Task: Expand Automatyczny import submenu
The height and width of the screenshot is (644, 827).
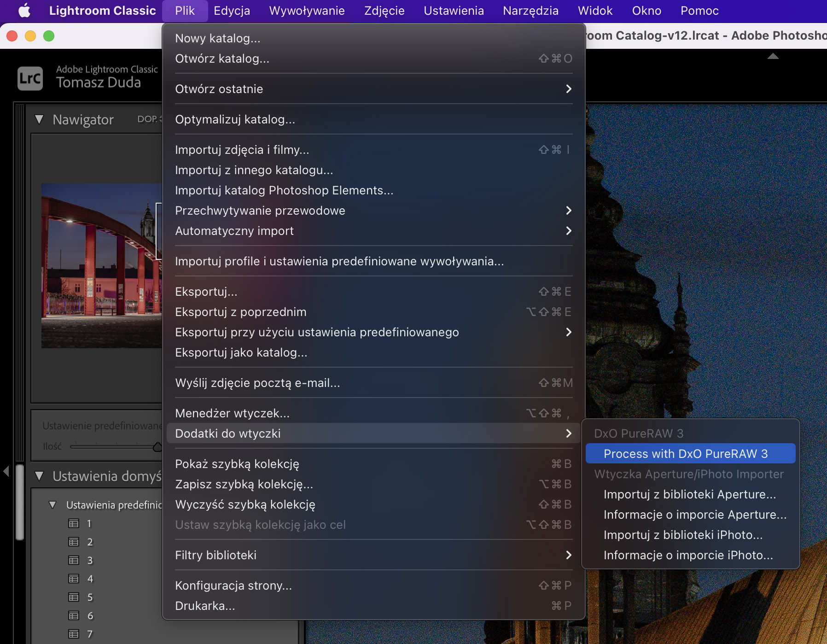Action: (x=373, y=231)
